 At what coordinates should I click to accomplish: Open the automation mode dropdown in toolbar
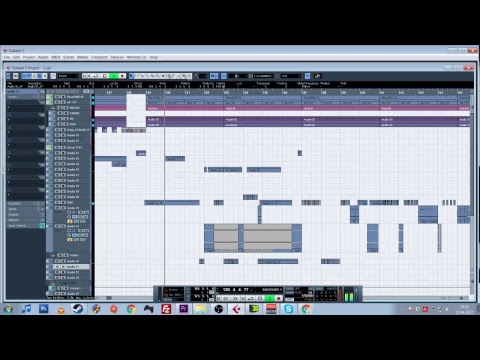click(68, 76)
